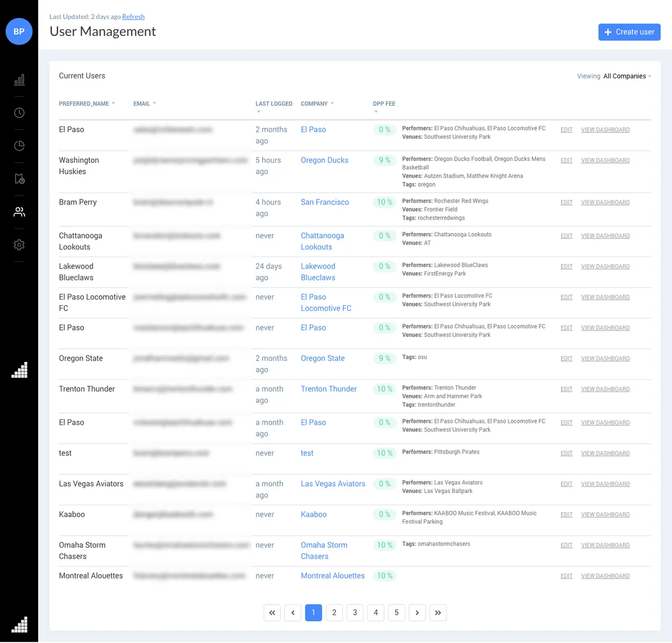View dashboard for Oregon Ducks
672x643 pixels.
605,160
